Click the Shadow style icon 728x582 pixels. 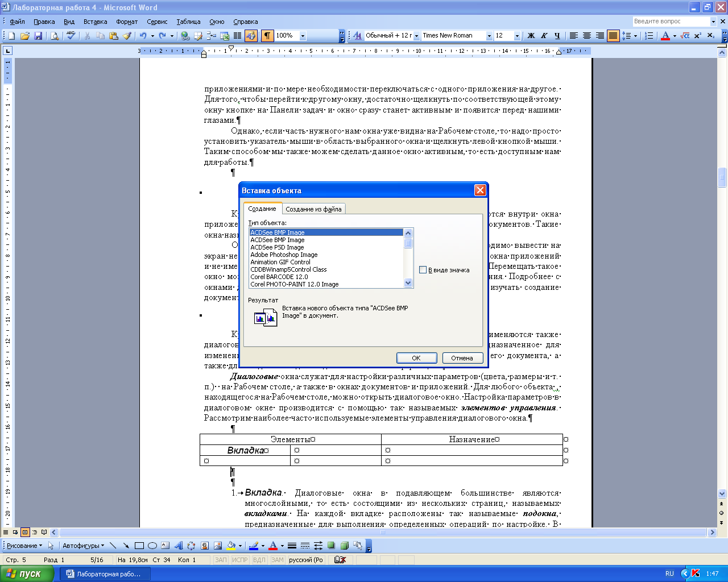(x=331, y=546)
